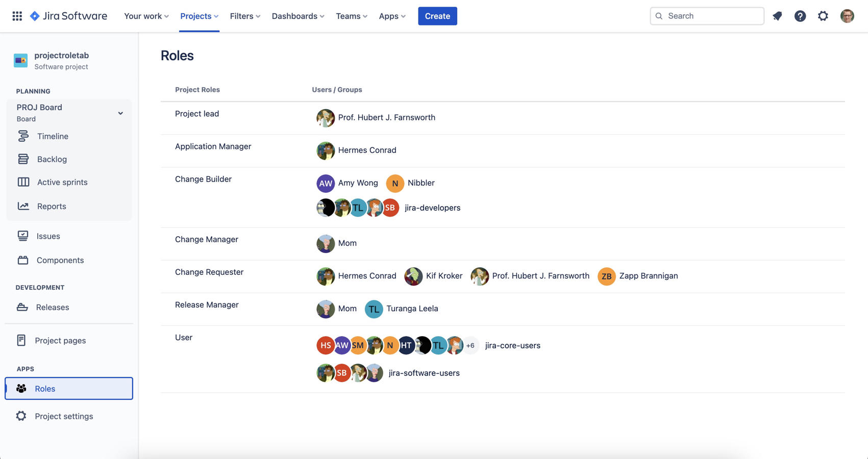Click the jira-software-users group name

point(424,373)
